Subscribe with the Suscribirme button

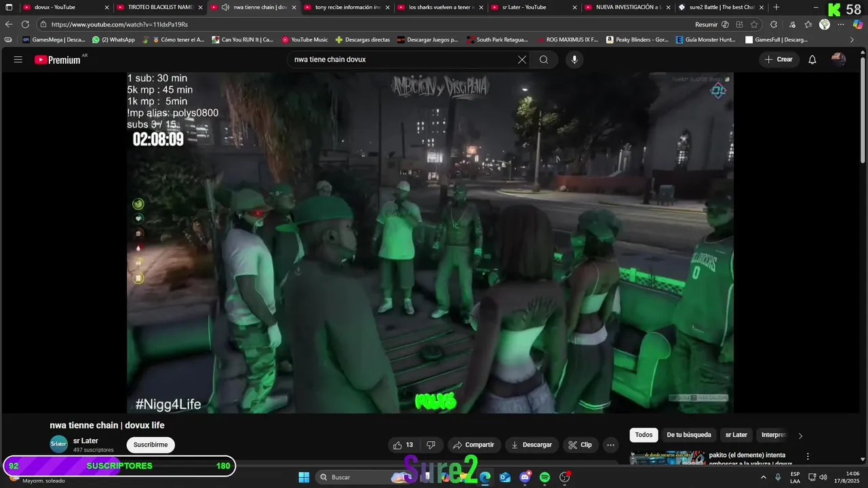click(x=151, y=445)
